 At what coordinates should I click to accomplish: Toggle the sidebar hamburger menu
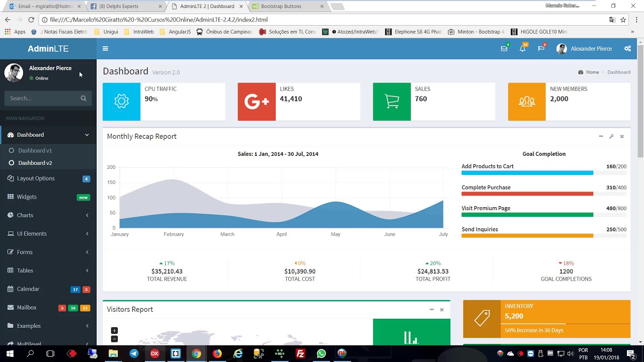pyautogui.click(x=105, y=49)
